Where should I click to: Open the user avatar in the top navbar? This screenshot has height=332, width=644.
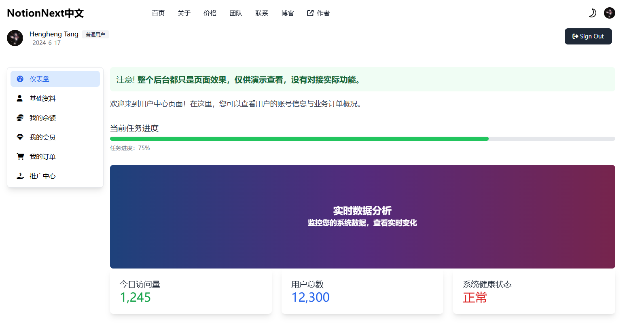click(x=609, y=13)
